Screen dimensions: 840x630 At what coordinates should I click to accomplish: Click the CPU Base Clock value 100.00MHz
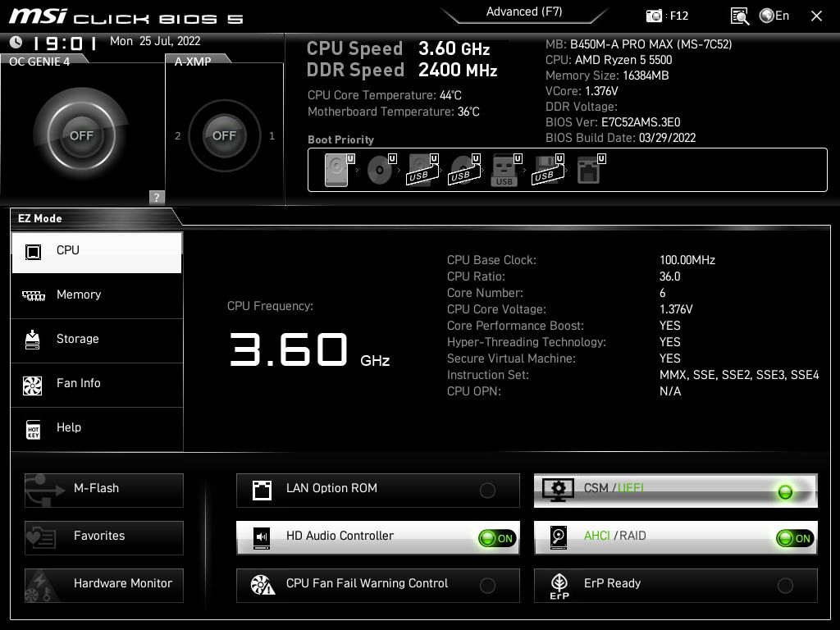(687, 260)
